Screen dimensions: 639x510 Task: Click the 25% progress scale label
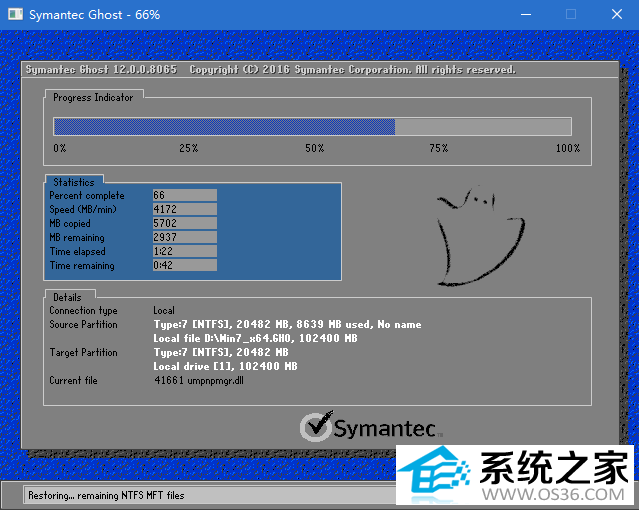tap(188, 148)
